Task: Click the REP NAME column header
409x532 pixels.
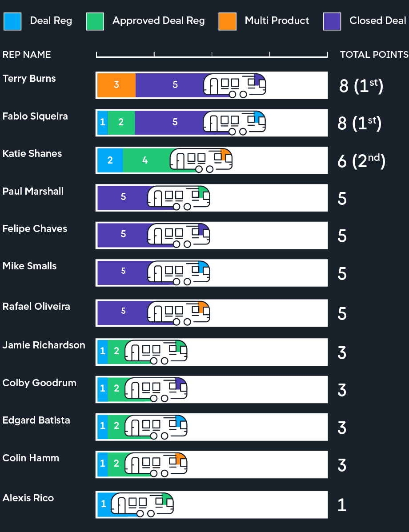Action: (x=27, y=55)
